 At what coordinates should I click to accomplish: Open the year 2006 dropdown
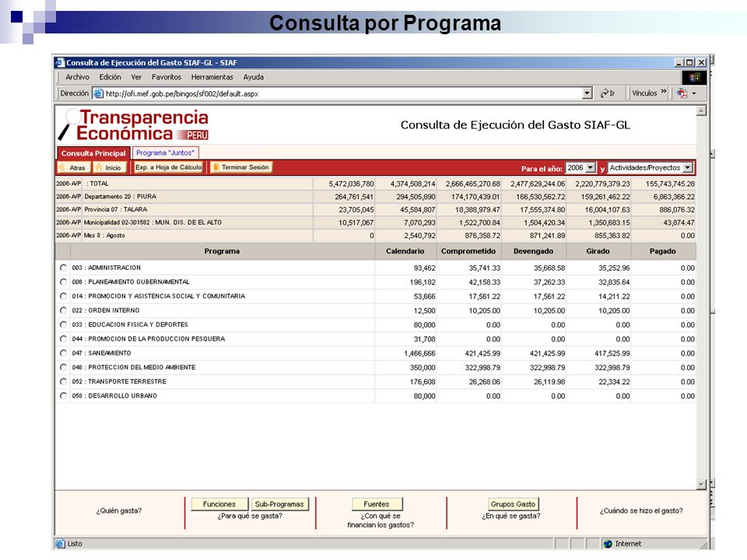pyautogui.click(x=591, y=168)
